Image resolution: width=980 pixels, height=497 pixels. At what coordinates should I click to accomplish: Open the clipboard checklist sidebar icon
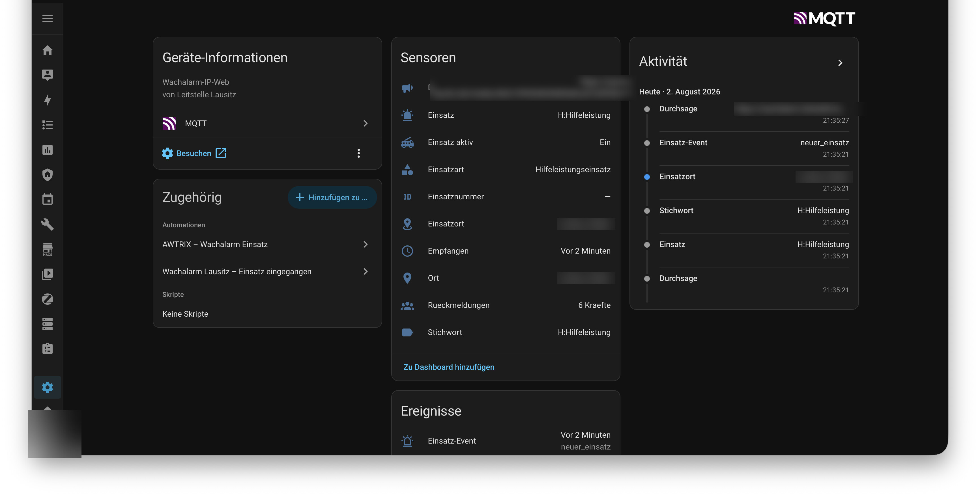tap(47, 349)
